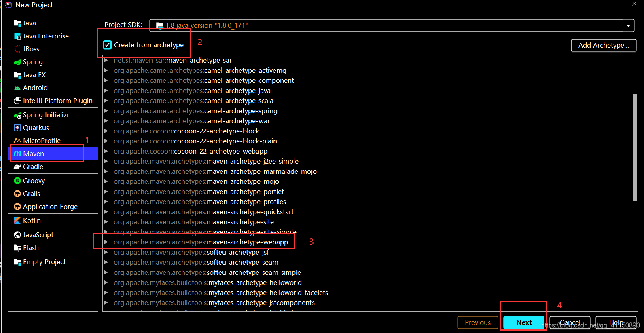Click the Quarkus icon
The image size is (644, 333).
pos(17,128)
